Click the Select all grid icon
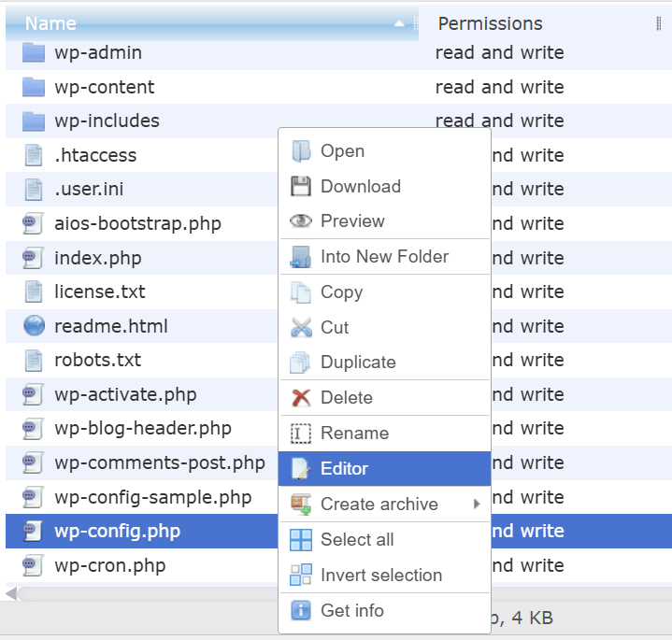Screen dimensions: 672x640 301,540
